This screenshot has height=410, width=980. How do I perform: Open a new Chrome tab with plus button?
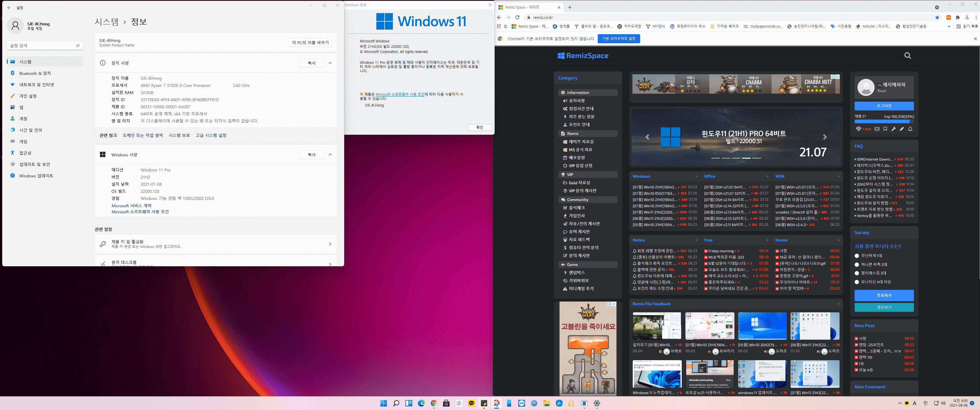click(x=569, y=7)
